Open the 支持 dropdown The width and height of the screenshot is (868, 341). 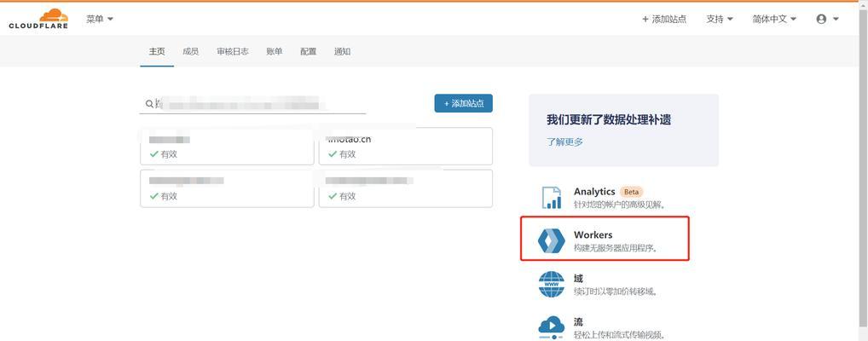tap(720, 19)
